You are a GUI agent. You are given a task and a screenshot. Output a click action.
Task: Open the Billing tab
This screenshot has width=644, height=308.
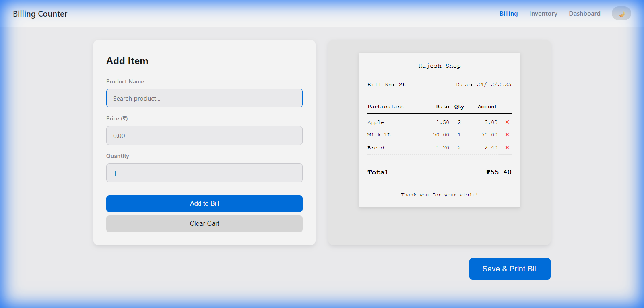tap(509, 13)
